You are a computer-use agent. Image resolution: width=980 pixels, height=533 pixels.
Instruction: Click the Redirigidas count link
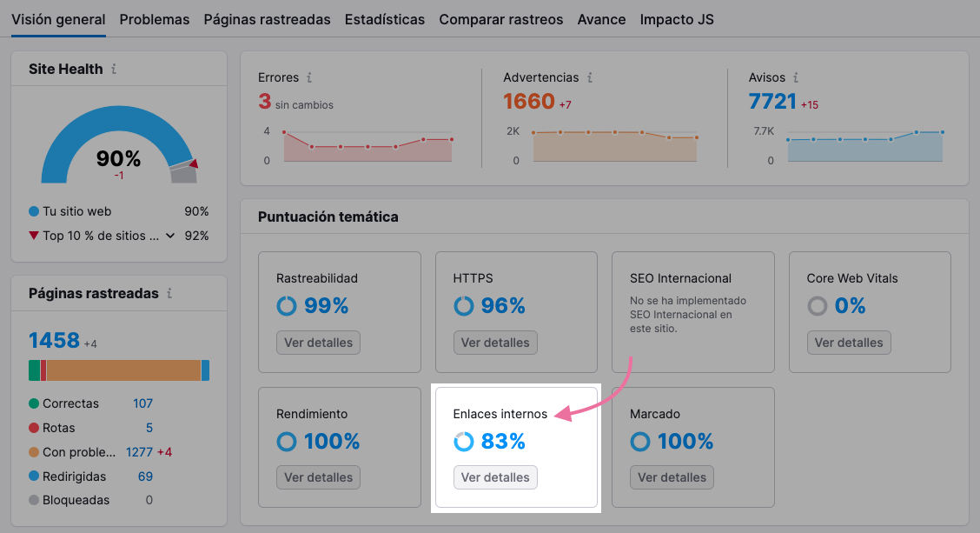click(144, 476)
